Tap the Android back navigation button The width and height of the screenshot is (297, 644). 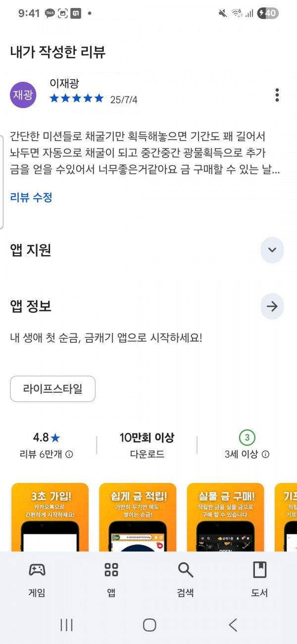tap(233, 625)
